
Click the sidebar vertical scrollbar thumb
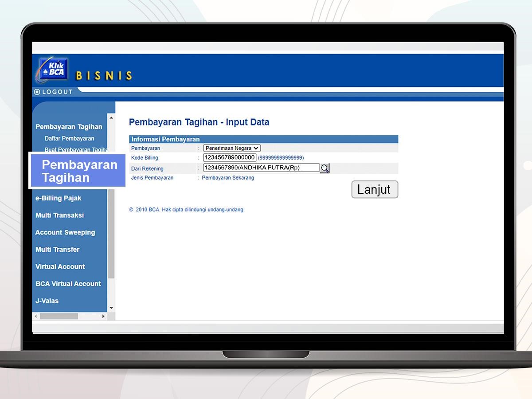[x=111, y=235]
